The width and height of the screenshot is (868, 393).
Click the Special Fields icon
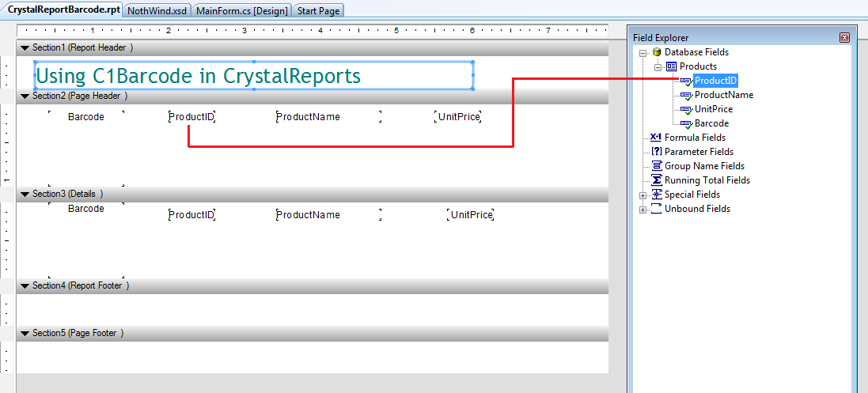pos(656,195)
